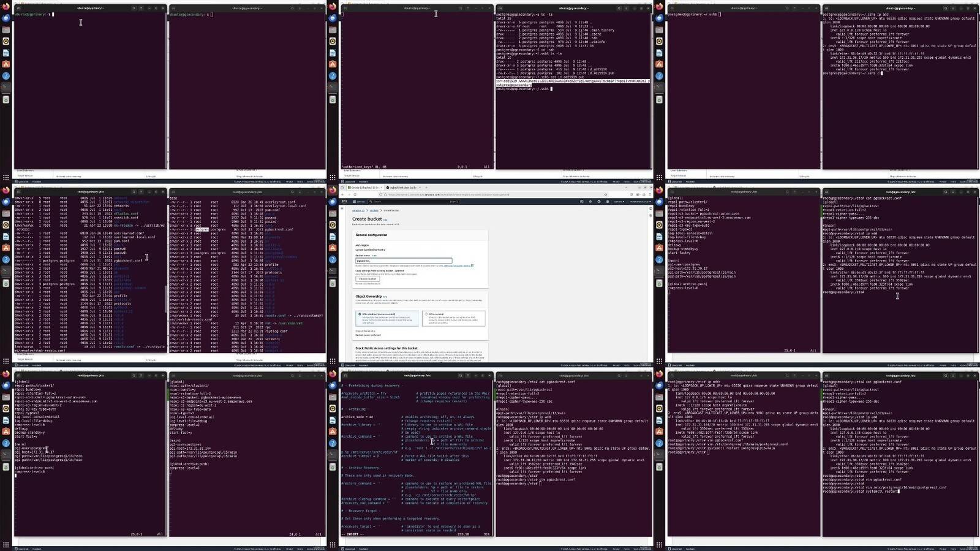This screenshot has height=551, width=980.
Task: Launch Rhythmbox from dock beside AWS Create bucket page
Action: point(333,225)
